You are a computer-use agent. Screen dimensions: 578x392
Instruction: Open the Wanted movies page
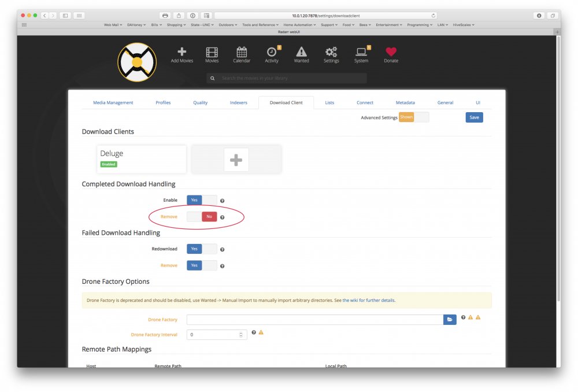click(x=301, y=55)
